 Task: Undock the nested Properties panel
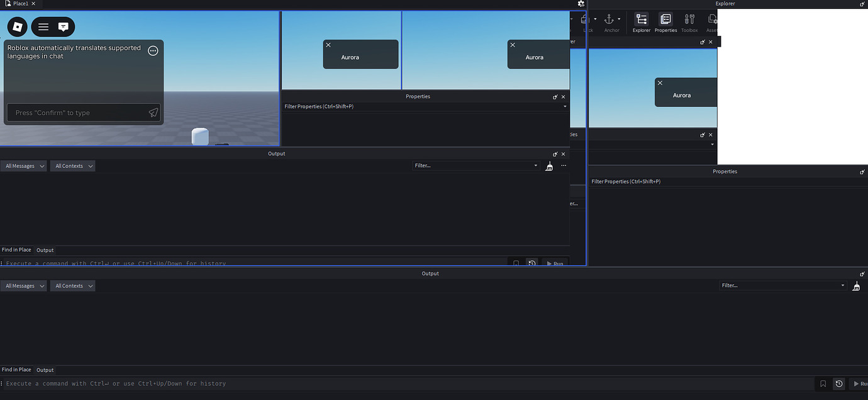point(555,97)
